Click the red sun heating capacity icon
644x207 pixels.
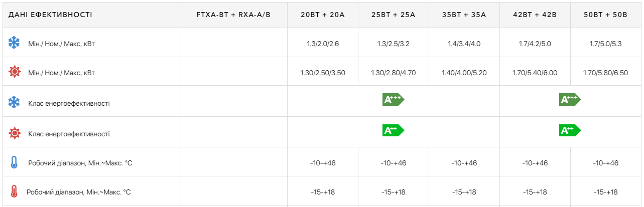point(15,72)
